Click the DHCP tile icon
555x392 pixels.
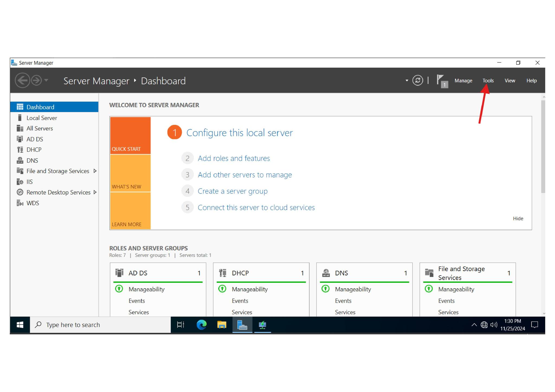(222, 273)
